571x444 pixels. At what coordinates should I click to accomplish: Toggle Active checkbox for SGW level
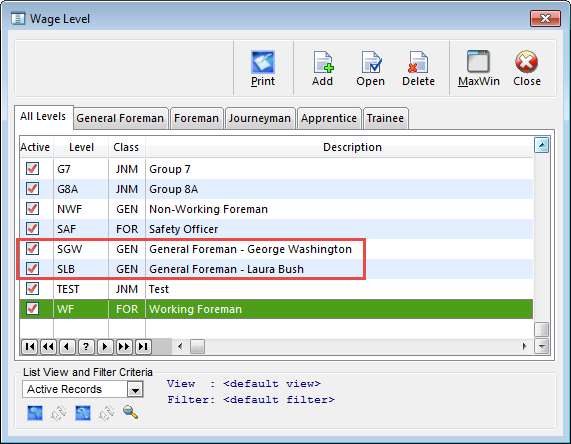click(32, 249)
